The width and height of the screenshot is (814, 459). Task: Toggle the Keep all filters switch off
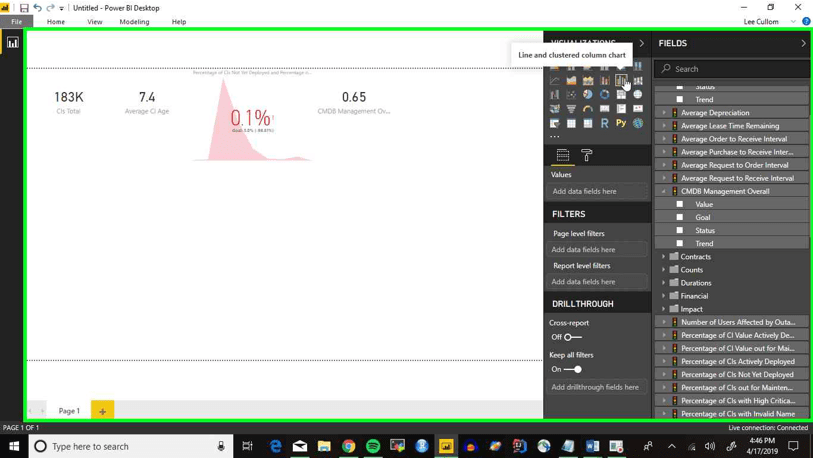click(573, 369)
